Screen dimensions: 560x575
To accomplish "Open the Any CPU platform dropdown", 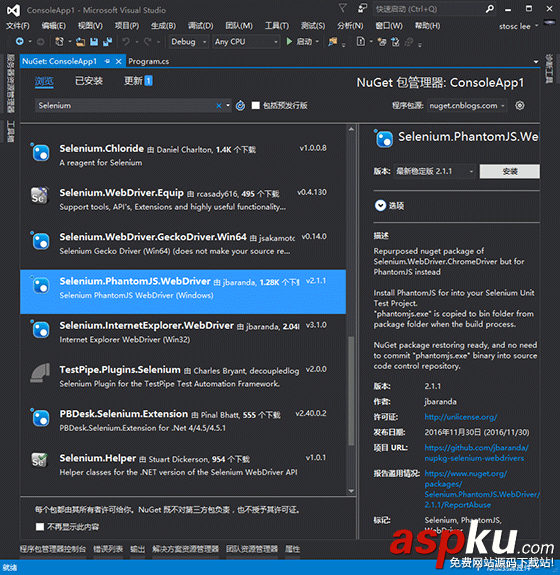I will point(246,42).
